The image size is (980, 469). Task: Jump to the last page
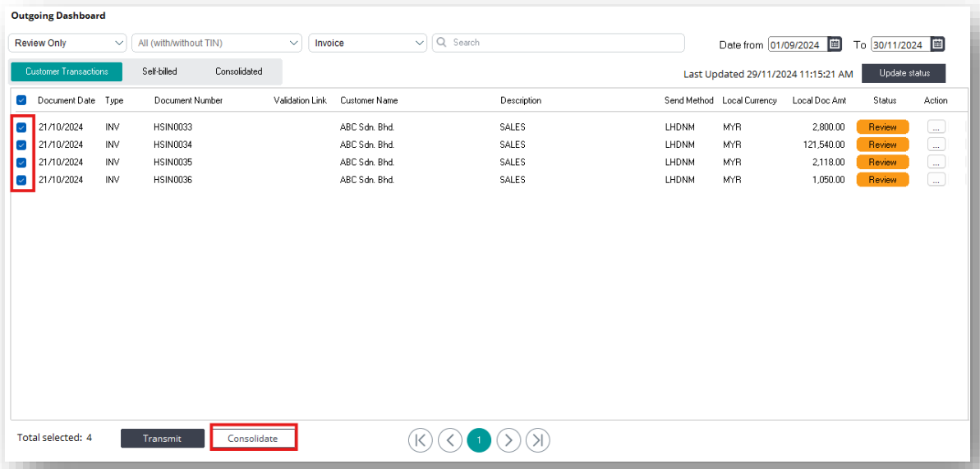[538, 440]
